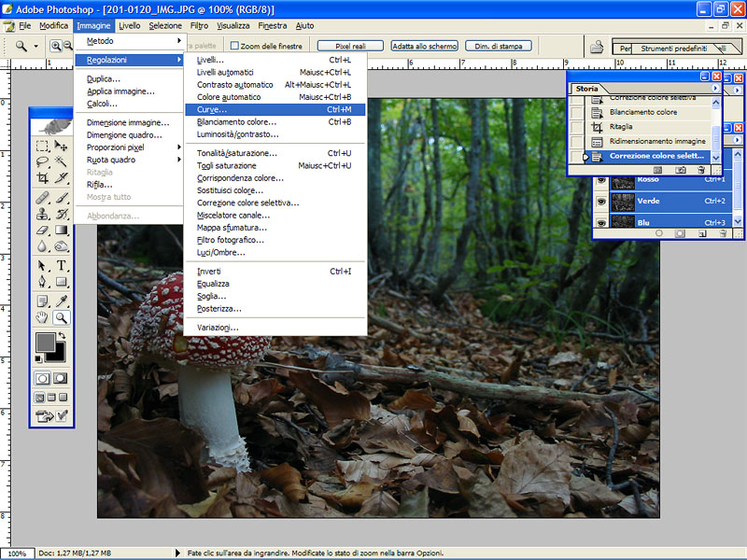
Task: Choose Tonalità/saturazione... menu entry
Action: (x=275, y=153)
